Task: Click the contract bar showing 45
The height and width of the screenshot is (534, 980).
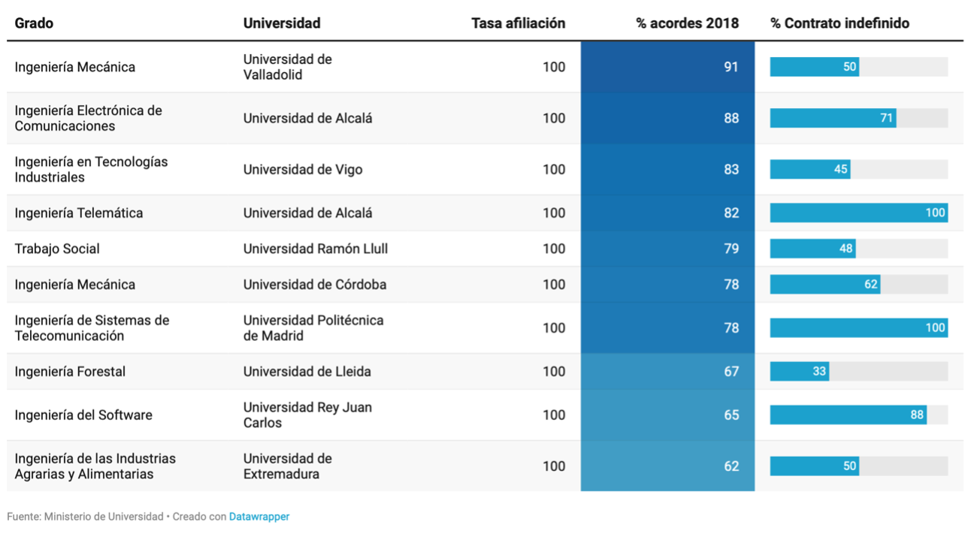Action: [809, 169]
